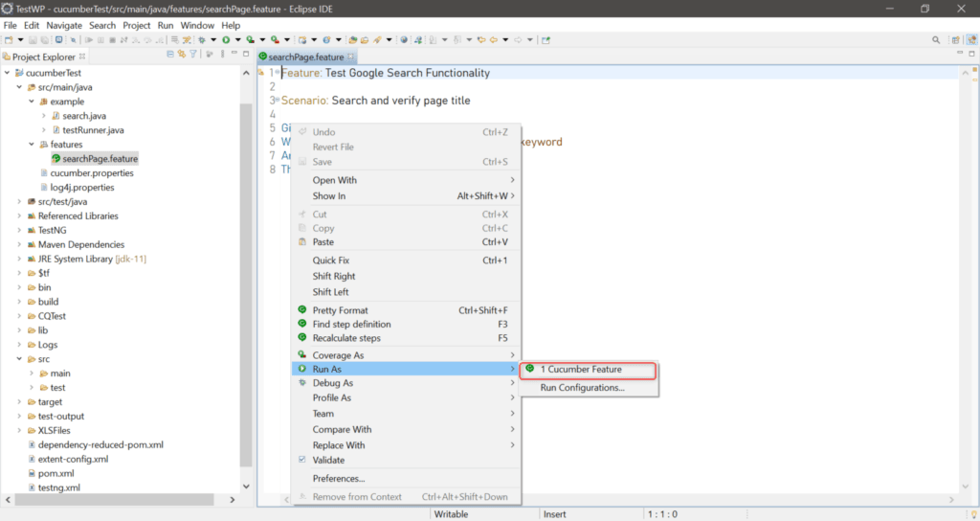Screen dimensions: 980x521
Task: Open the File menu
Action: coord(10,25)
